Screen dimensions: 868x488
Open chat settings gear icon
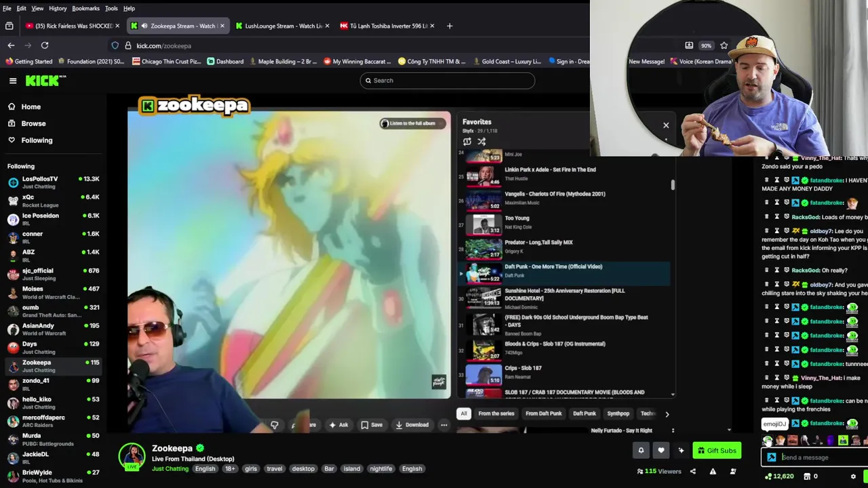pos(853,476)
